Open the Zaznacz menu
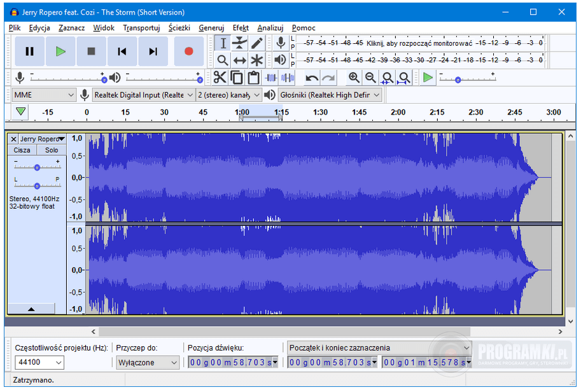 (71, 28)
